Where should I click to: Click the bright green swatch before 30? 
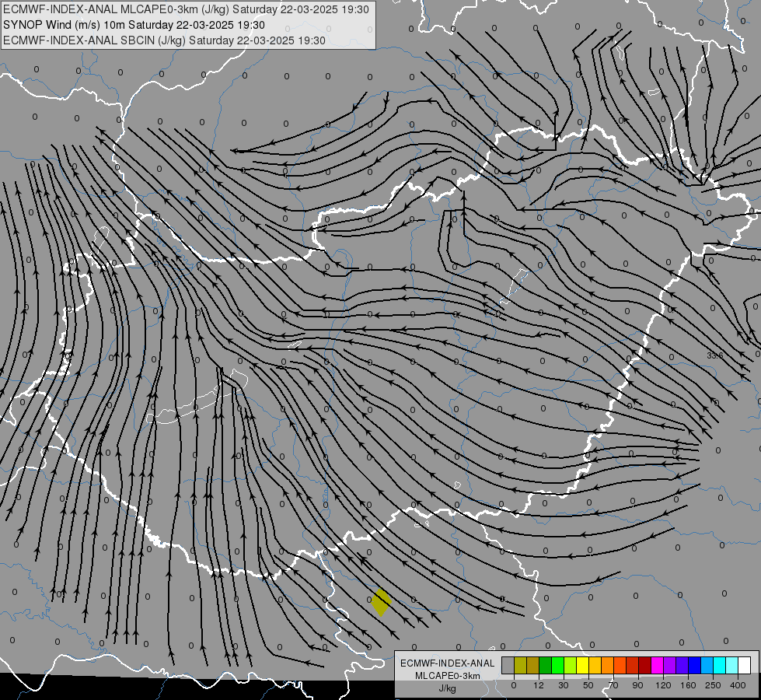pos(557,665)
